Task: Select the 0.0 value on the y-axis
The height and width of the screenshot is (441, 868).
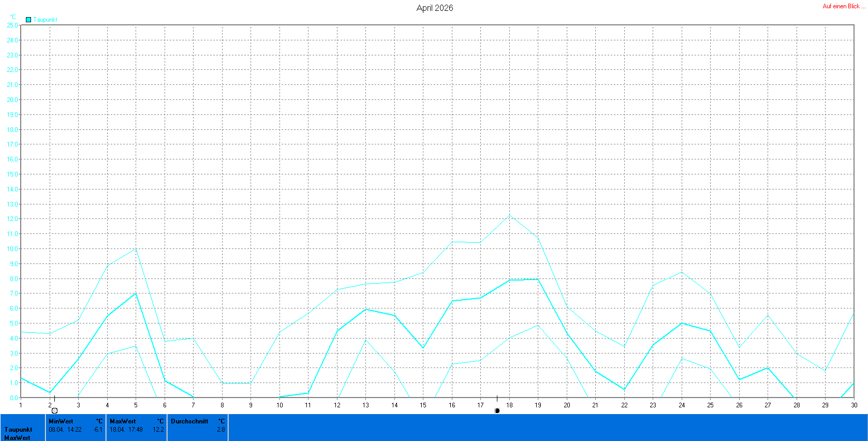Action: (x=13, y=398)
